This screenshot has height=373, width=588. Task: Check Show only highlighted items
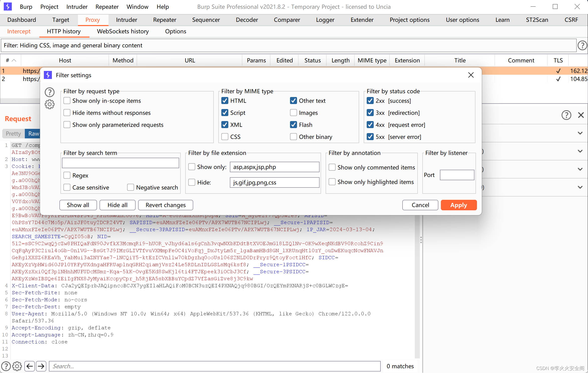pyautogui.click(x=332, y=182)
